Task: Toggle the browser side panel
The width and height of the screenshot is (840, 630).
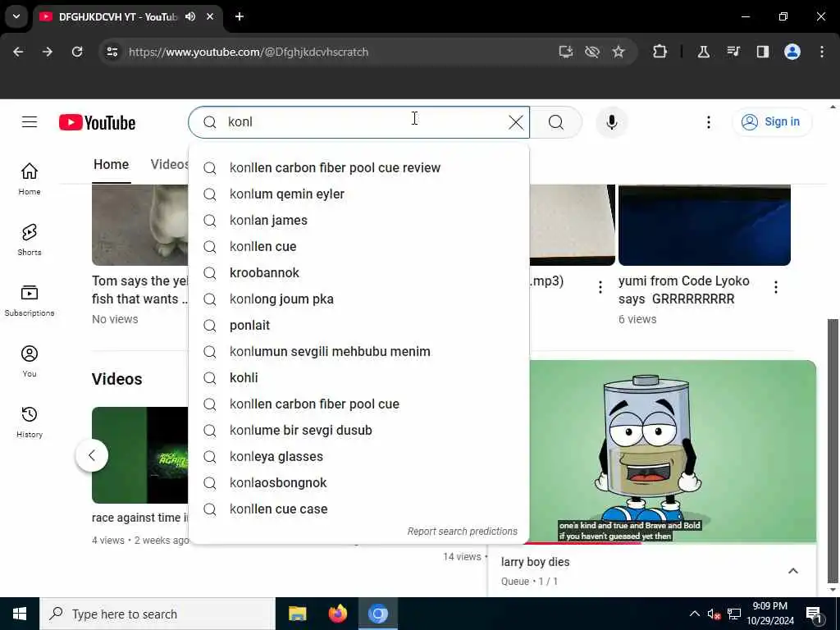Action: pyautogui.click(x=762, y=52)
